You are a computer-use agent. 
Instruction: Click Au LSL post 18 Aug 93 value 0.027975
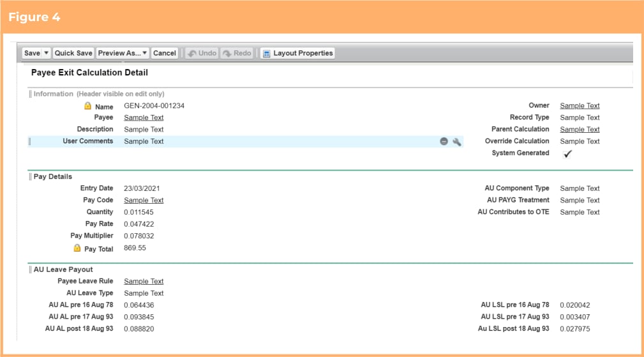point(575,329)
